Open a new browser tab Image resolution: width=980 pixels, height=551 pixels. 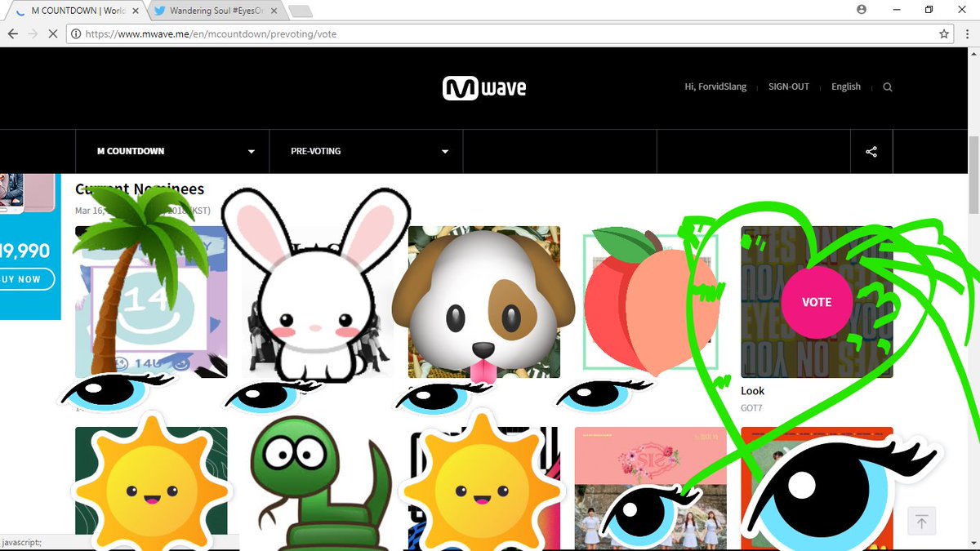point(301,11)
